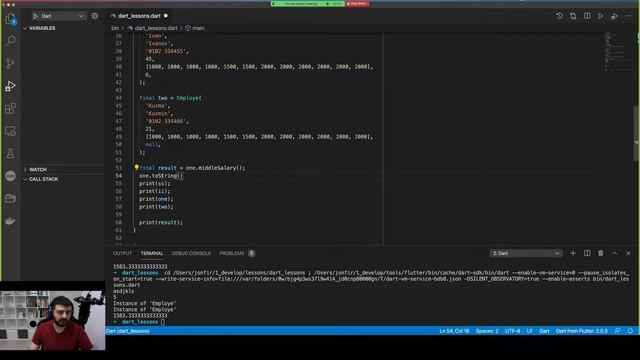Click 'print(two);' on line 58
Viewport: 640px width, 360px height.
click(x=156, y=207)
